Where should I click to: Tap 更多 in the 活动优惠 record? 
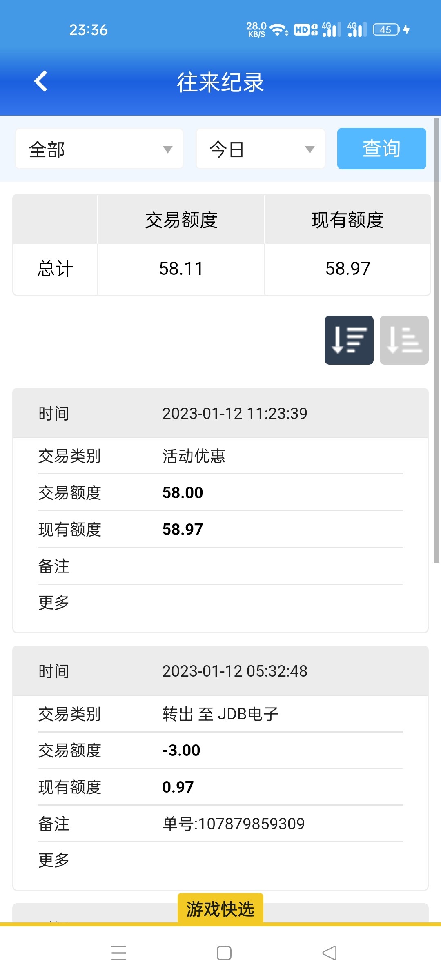(x=54, y=603)
